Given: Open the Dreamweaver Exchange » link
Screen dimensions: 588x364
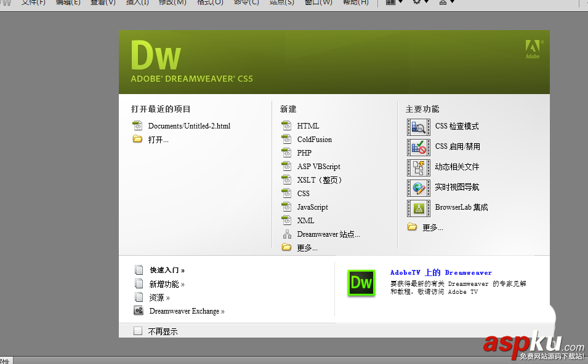Looking at the screenshot, I should 187,311.
